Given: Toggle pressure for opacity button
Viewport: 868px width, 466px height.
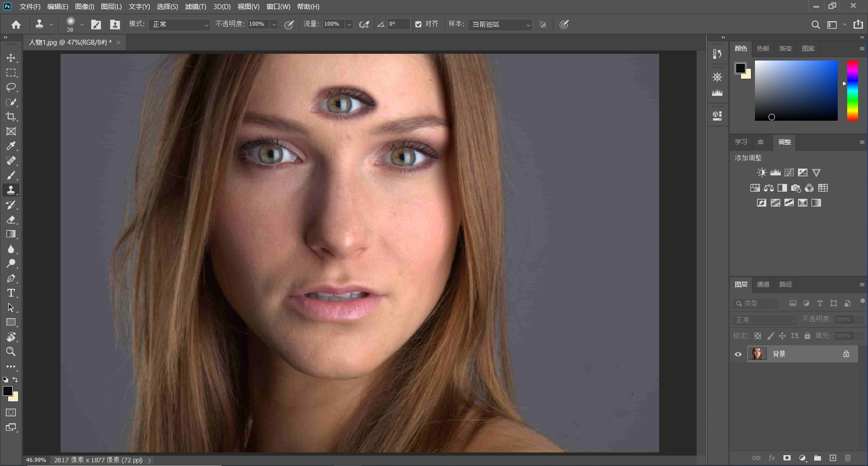Looking at the screenshot, I should (289, 24).
